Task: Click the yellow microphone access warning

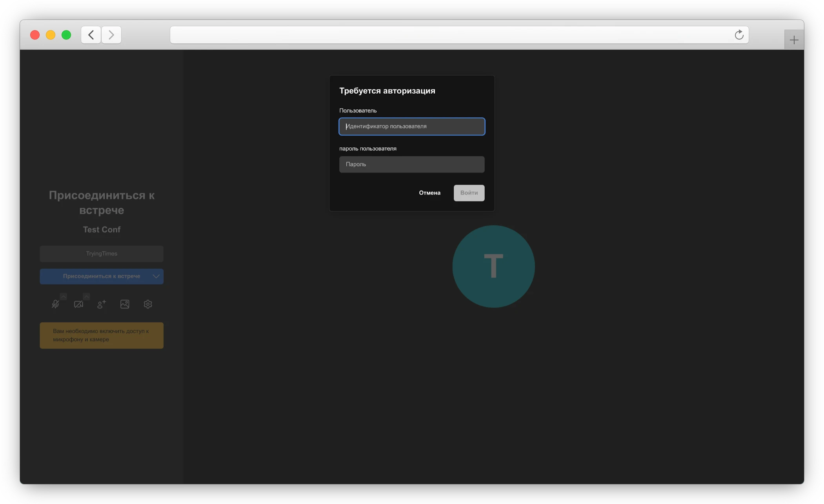Action: pos(102,335)
